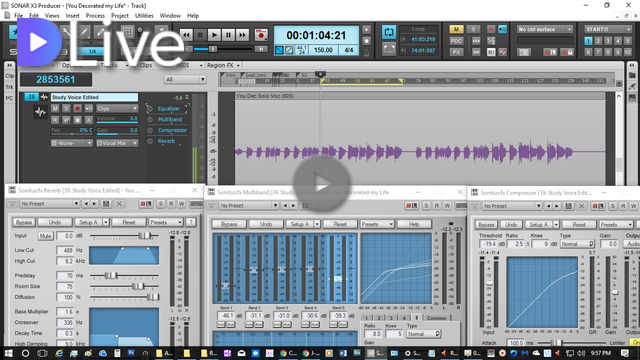Pause playback with the transport Pause button
The width and height of the screenshot is (640, 360).
click(228, 35)
